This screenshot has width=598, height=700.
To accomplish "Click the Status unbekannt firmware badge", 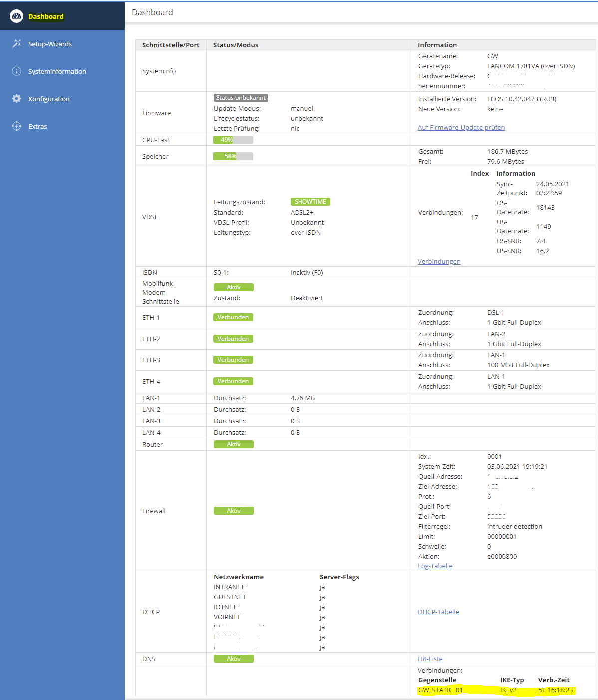I will (241, 98).
